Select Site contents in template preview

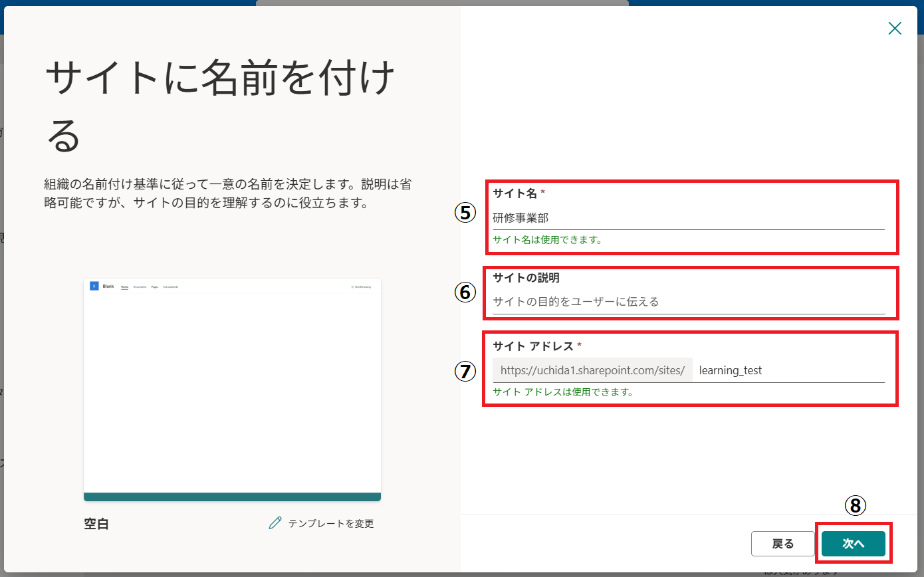170,287
